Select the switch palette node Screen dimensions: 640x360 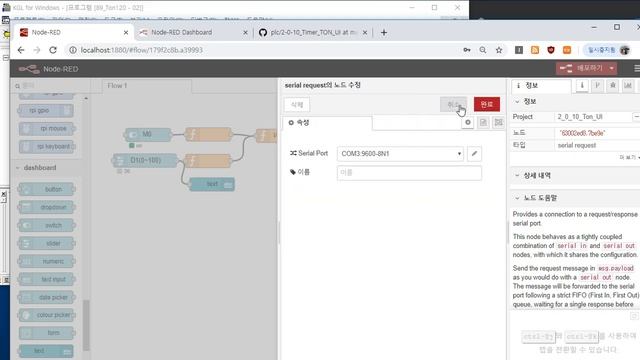pyautogui.click(x=47, y=225)
